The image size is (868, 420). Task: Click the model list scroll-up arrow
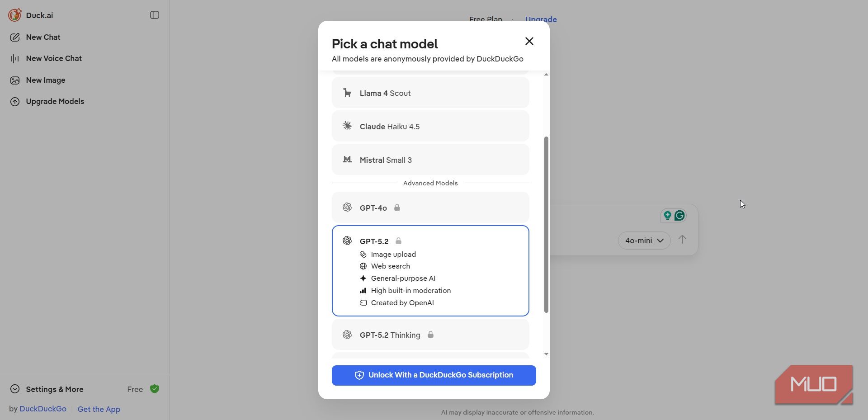(546, 75)
